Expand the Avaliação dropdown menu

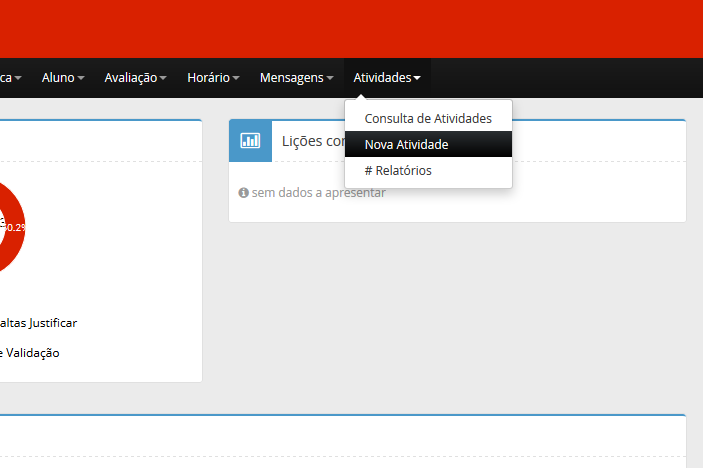pos(135,77)
